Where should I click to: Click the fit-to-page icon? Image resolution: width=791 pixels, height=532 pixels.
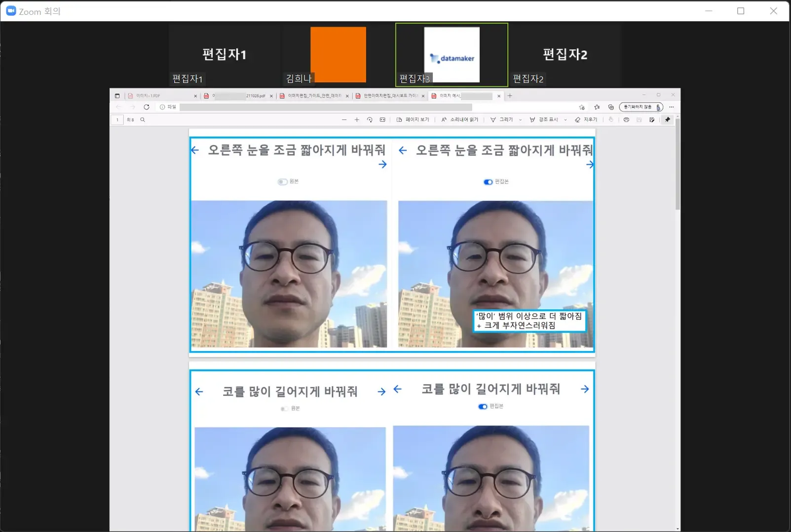click(382, 119)
